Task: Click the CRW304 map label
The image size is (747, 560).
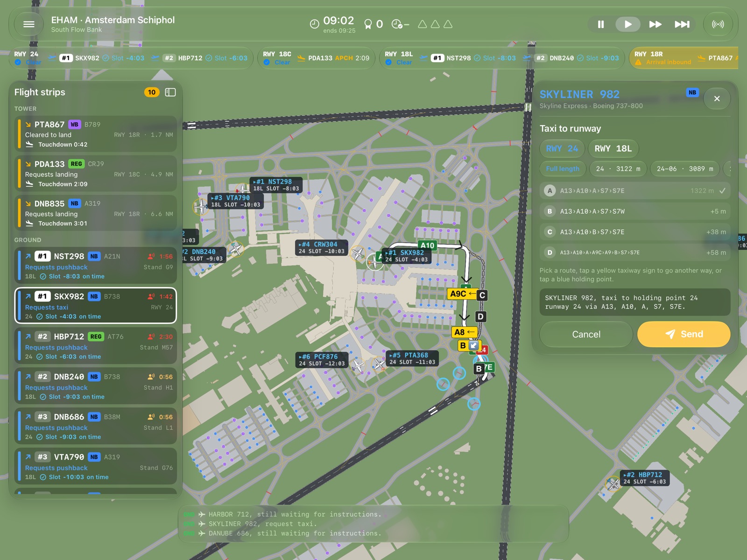Action: [x=322, y=248]
